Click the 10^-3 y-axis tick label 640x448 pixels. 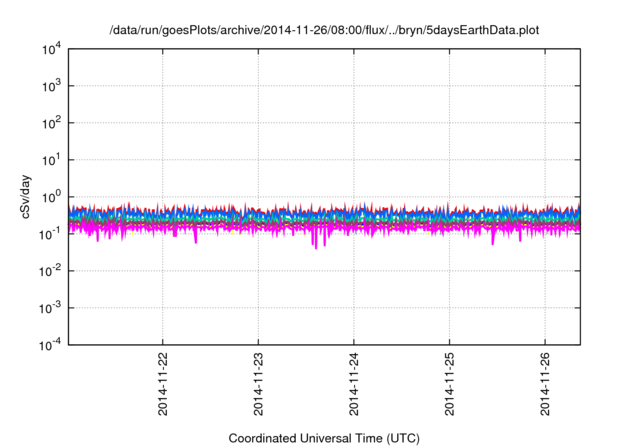(x=50, y=308)
